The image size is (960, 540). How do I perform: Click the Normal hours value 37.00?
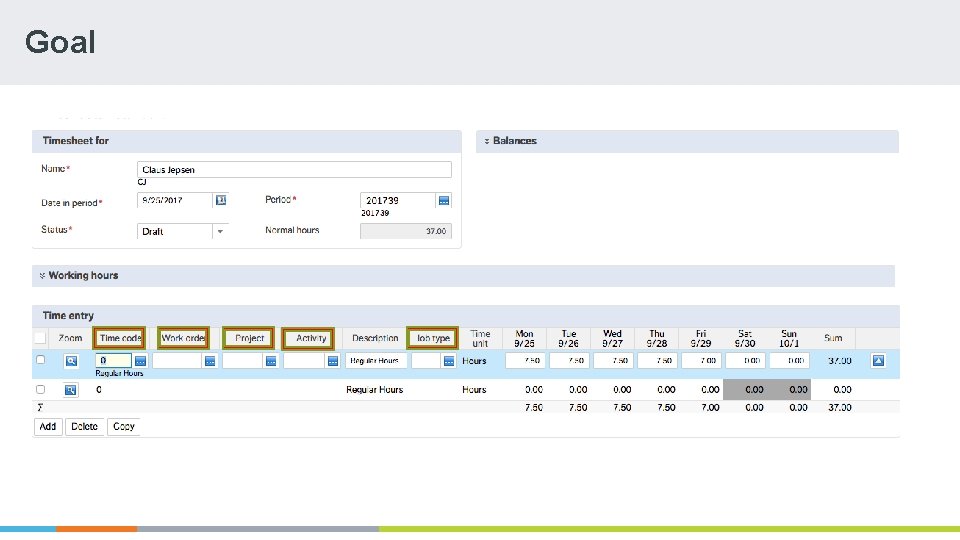point(406,231)
